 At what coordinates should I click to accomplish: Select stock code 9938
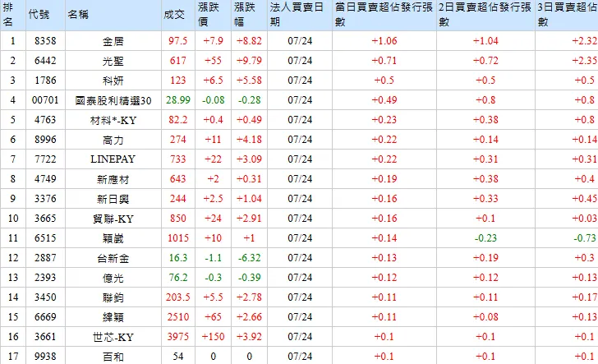(45, 357)
